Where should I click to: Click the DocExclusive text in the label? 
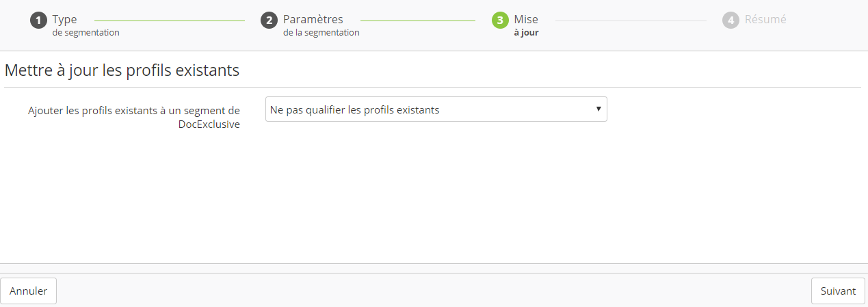[208, 124]
